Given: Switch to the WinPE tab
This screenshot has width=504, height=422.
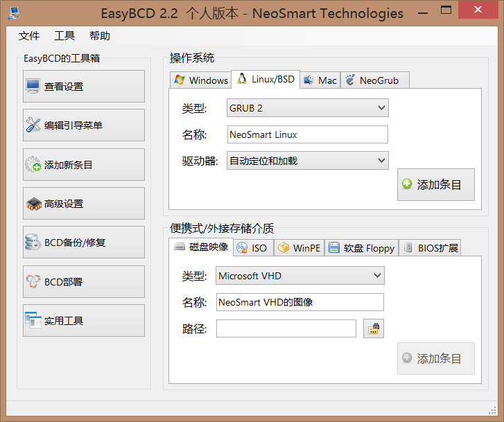Looking at the screenshot, I should pos(299,248).
